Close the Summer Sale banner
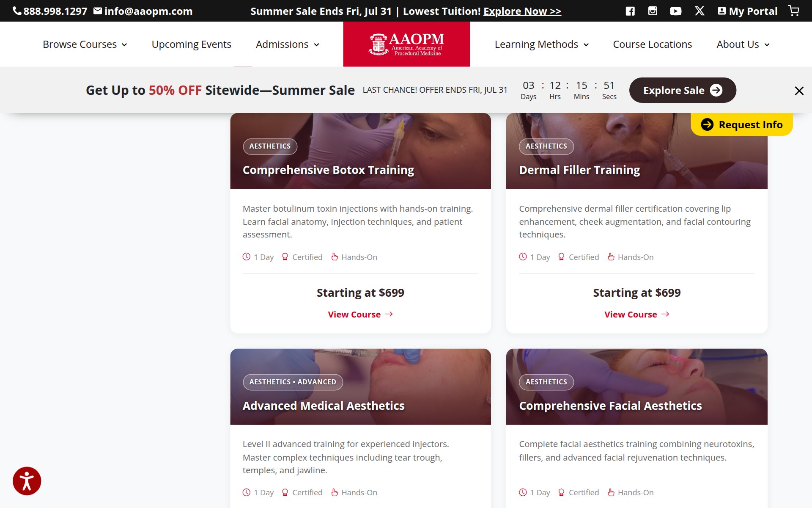Image resolution: width=812 pixels, height=508 pixels. coord(799,91)
